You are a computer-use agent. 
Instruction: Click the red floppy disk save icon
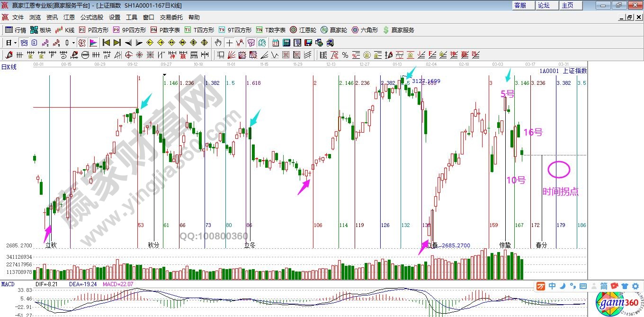click(x=308, y=43)
